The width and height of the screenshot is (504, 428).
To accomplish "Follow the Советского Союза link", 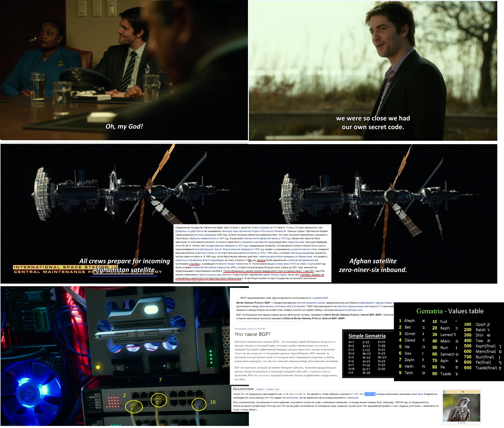I will click(x=205, y=253).
